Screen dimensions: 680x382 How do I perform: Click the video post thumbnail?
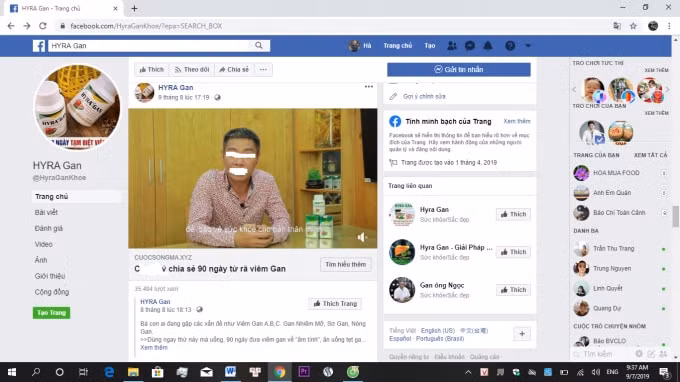(253, 178)
